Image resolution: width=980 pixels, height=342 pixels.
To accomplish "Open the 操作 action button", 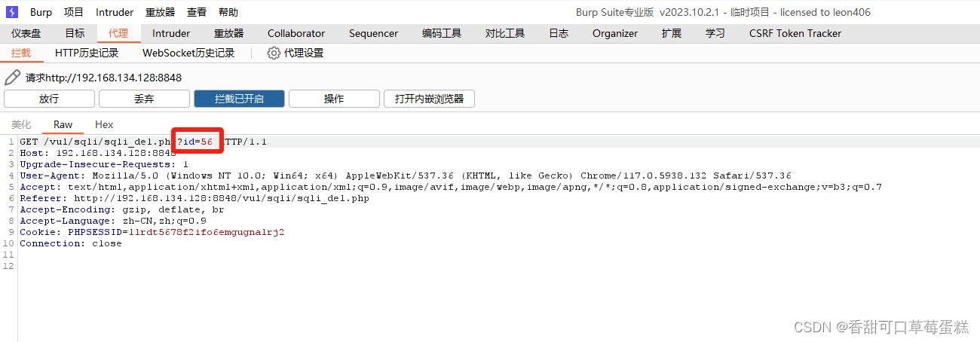I will 334,99.
